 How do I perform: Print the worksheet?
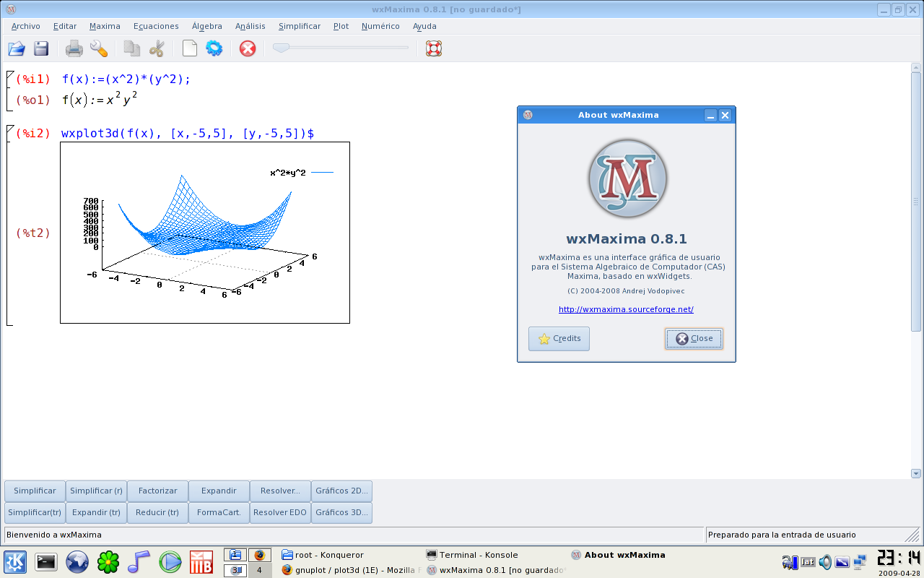pos(74,48)
